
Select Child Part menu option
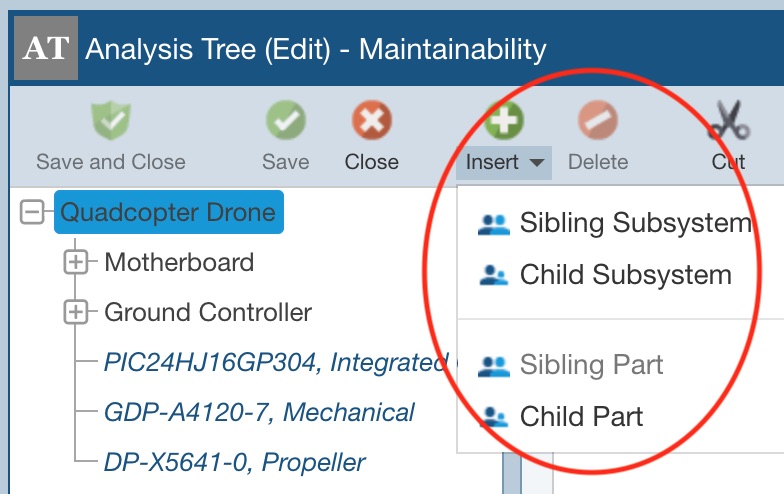pyautogui.click(x=581, y=416)
